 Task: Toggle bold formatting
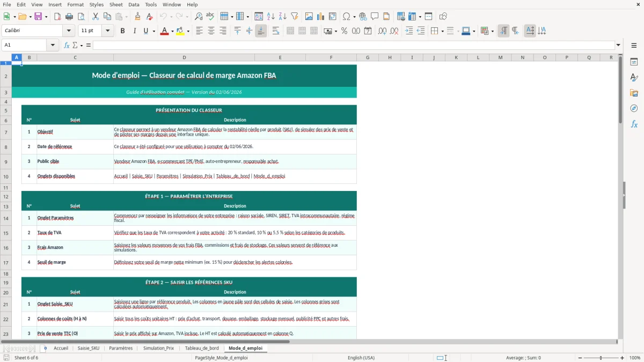tap(122, 31)
